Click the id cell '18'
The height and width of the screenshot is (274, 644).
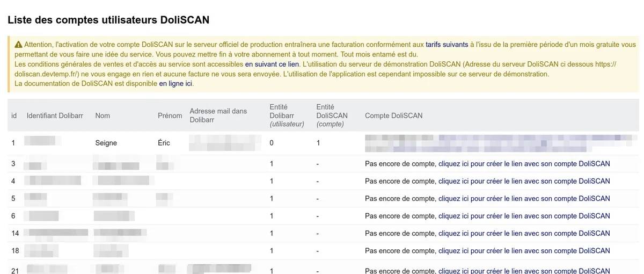[15, 250]
